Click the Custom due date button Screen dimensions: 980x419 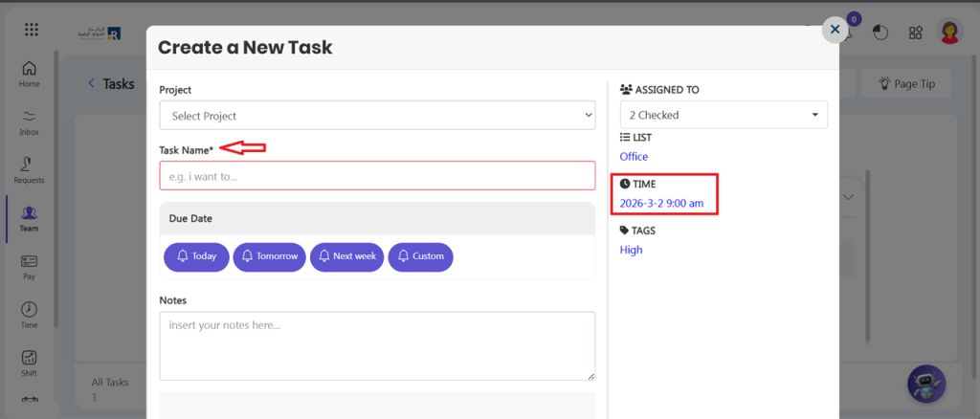[x=420, y=256]
